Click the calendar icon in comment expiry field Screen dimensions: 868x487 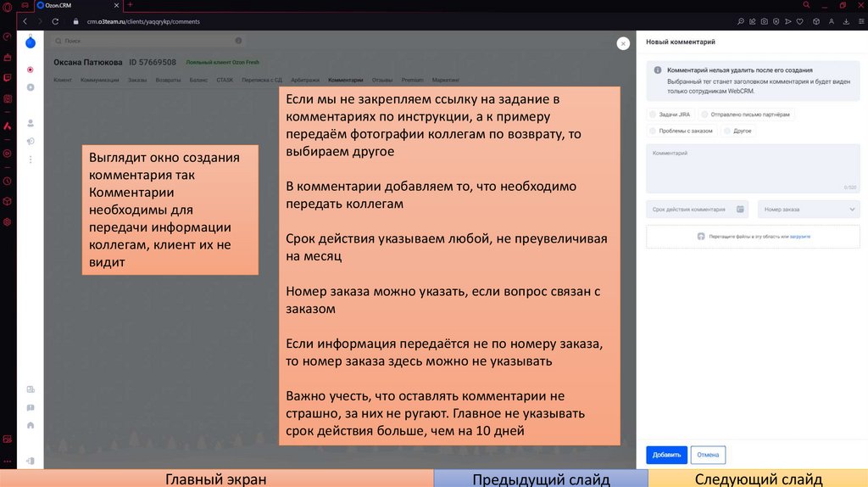pos(740,209)
